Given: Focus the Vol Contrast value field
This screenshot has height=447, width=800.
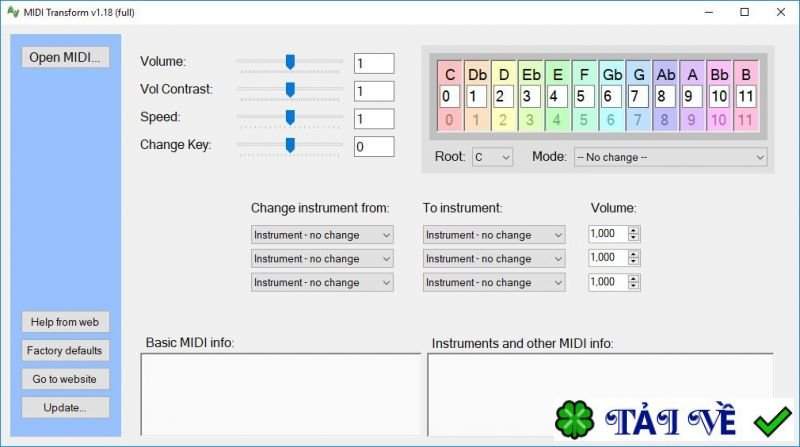Looking at the screenshot, I should pos(374,91).
